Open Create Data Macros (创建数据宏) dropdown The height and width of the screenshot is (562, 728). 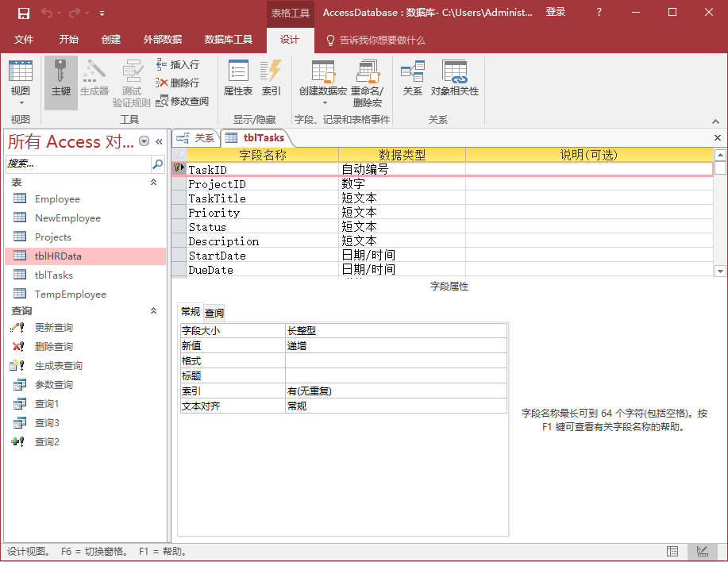click(x=323, y=102)
